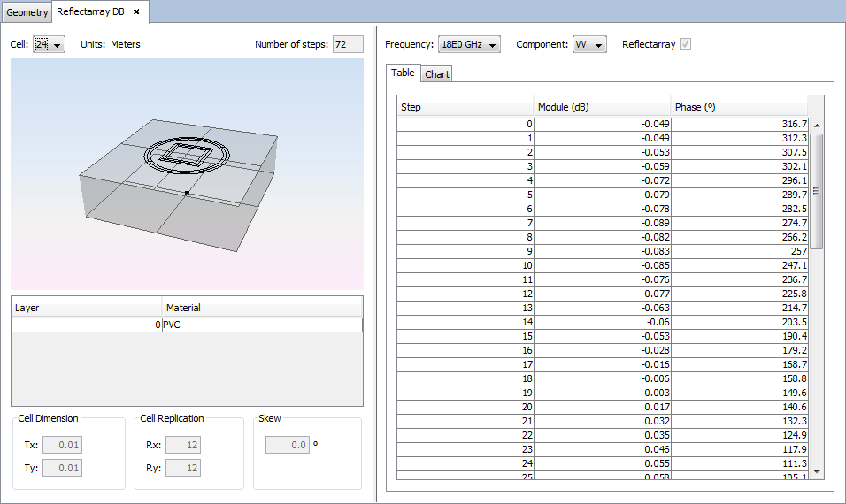This screenshot has height=504, width=846.
Task: Close the Reflectarray DB tab
Action: (136, 12)
